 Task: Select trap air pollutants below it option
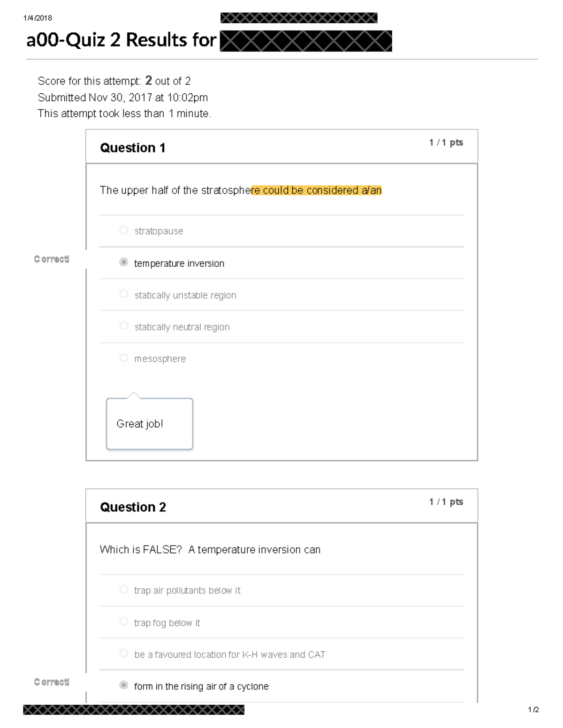(123, 589)
